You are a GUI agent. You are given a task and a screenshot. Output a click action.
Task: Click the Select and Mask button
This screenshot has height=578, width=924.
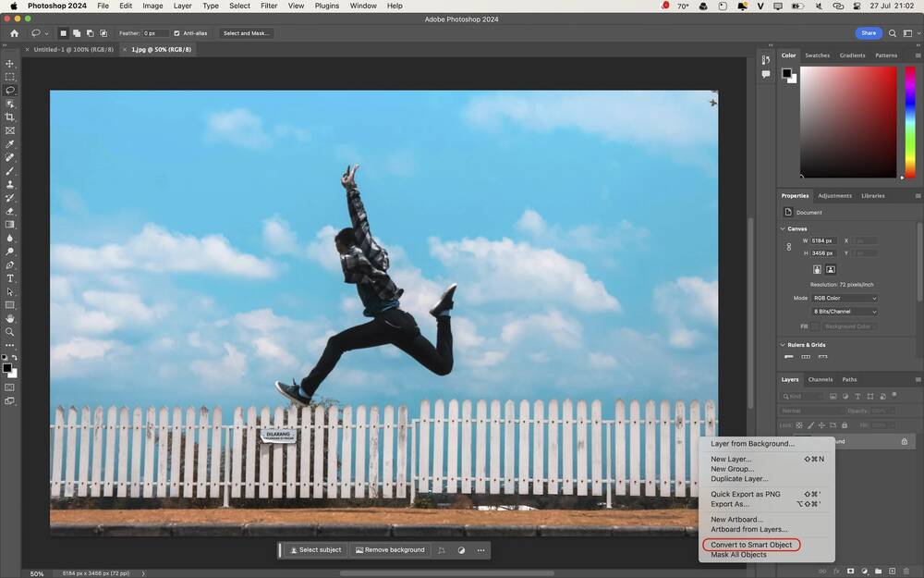[x=245, y=33]
